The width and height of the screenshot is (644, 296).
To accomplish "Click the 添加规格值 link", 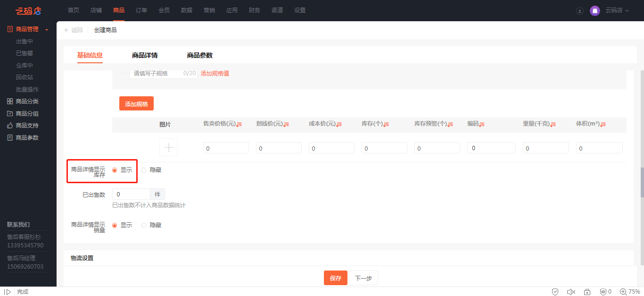I will click(x=215, y=74).
